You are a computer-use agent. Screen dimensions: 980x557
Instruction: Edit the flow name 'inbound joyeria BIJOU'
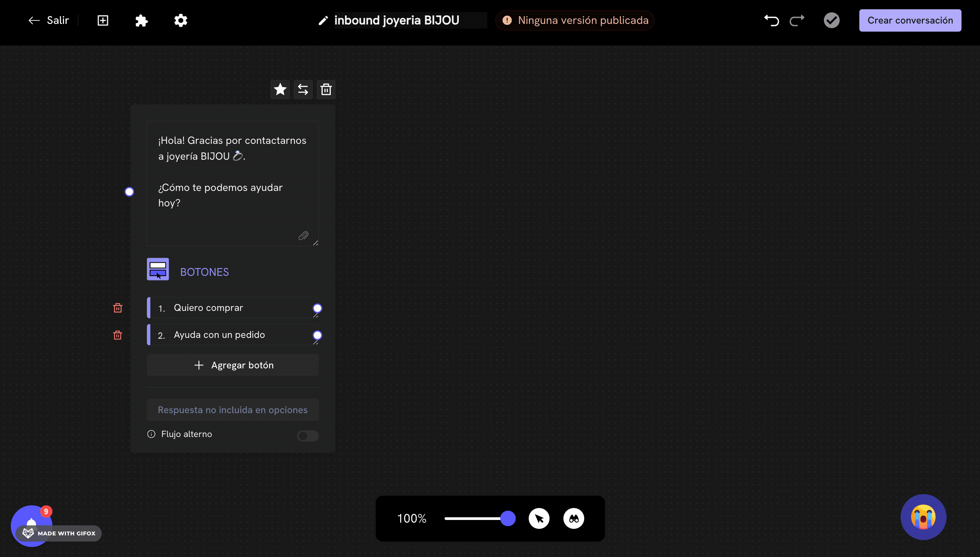pos(397,20)
